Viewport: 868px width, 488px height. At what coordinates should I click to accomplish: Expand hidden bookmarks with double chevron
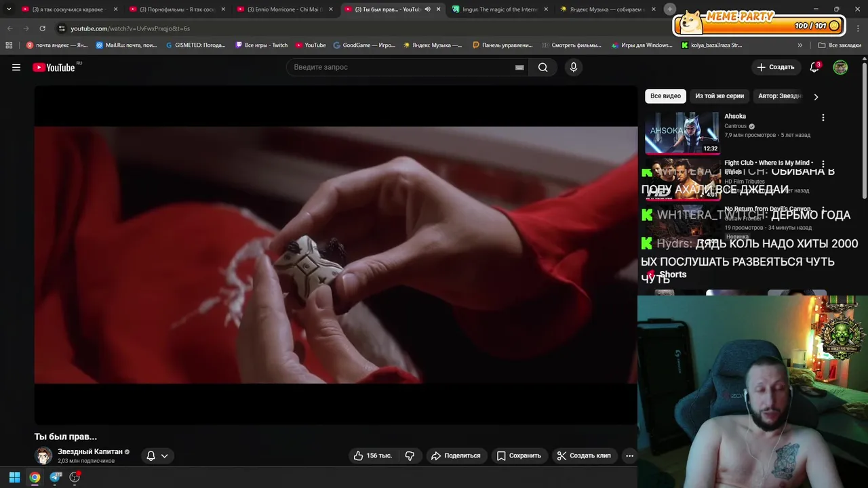pos(800,45)
